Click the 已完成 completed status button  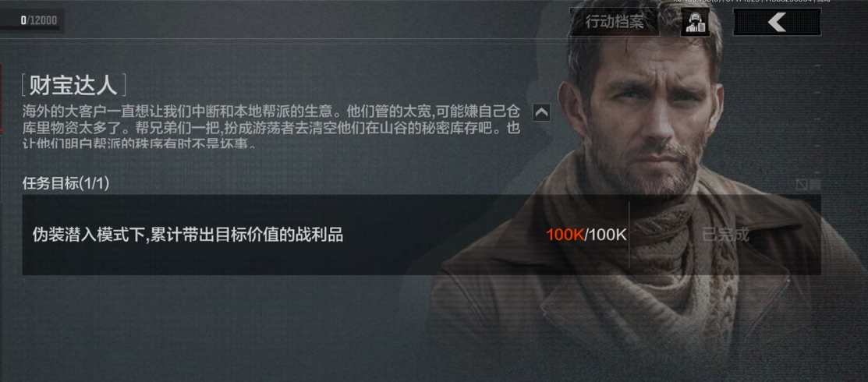(725, 235)
